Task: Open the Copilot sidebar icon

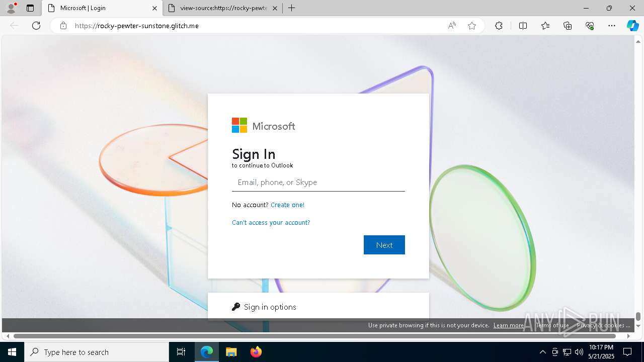Action: [632, 26]
